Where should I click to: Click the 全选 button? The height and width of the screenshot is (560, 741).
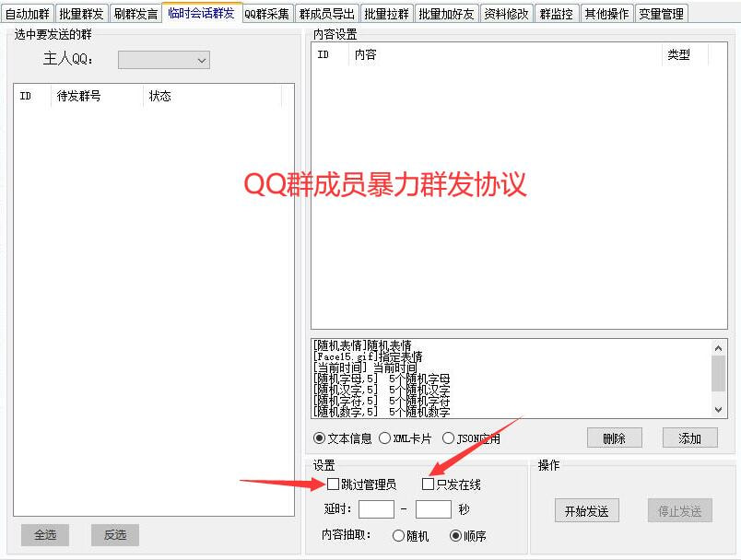45,535
